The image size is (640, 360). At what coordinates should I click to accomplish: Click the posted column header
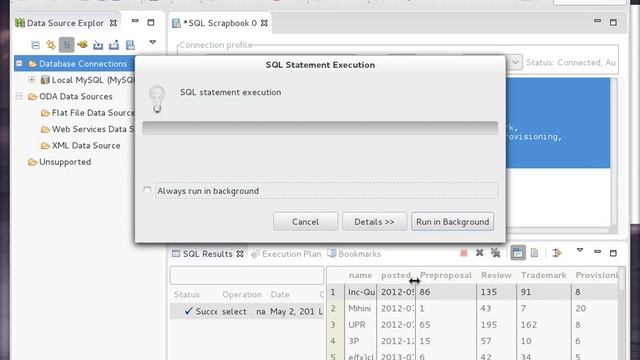coord(396,276)
